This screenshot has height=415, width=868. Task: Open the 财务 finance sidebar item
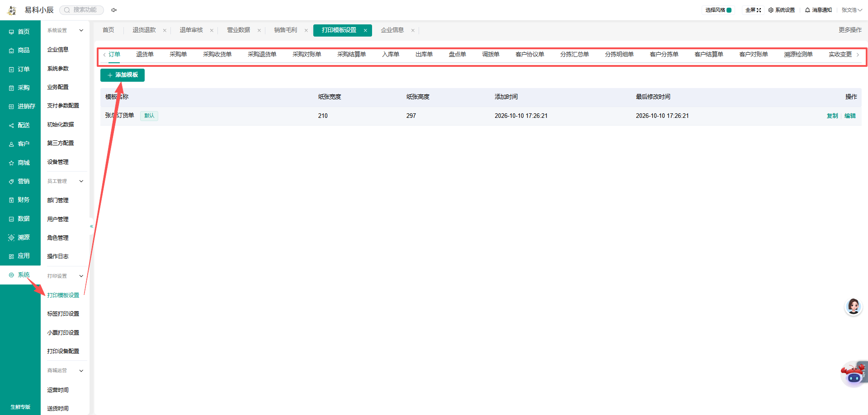[x=20, y=200]
